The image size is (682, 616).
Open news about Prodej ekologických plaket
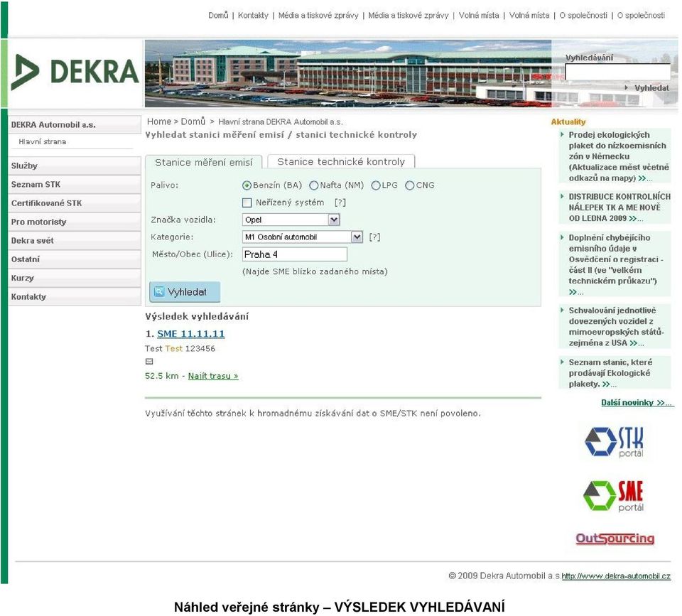(618, 156)
